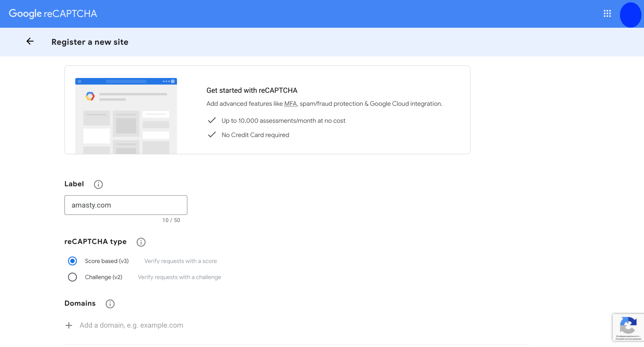Click the 10/50 character counter text
Screen dimensions: 644x347
(171, 220)
